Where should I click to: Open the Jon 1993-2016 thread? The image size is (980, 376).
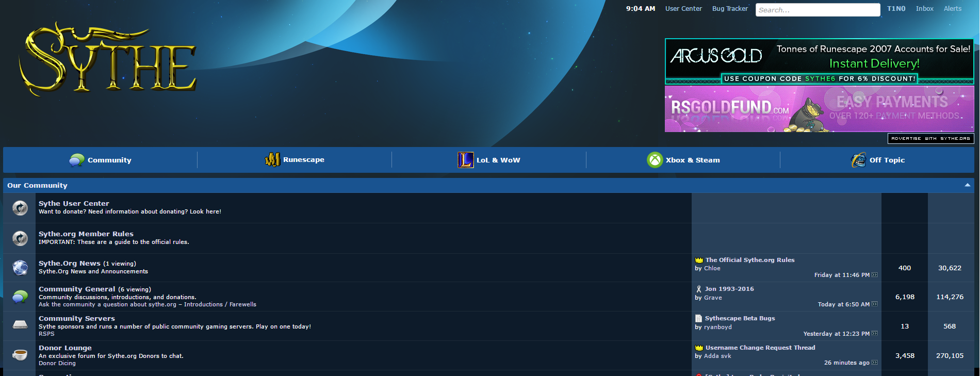coord(729,289)
